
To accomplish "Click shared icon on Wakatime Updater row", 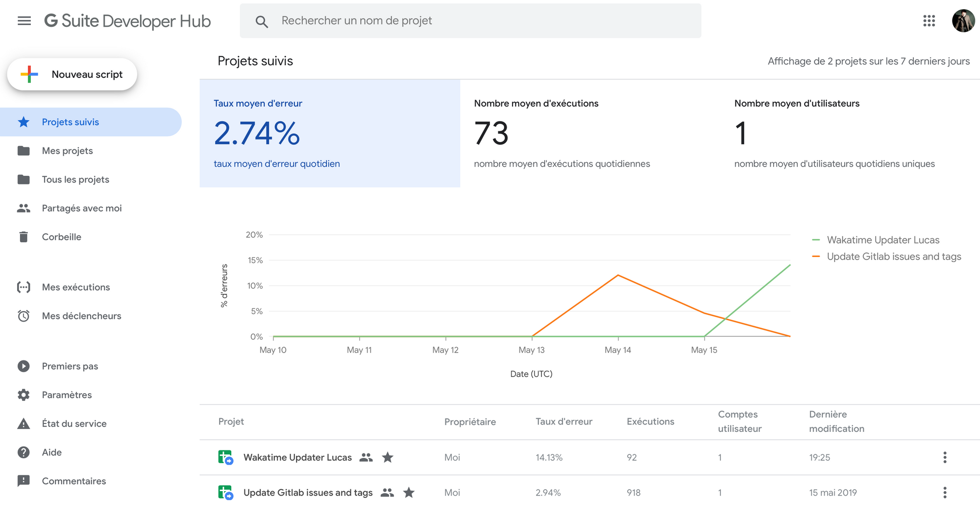I will click(366, 457).
